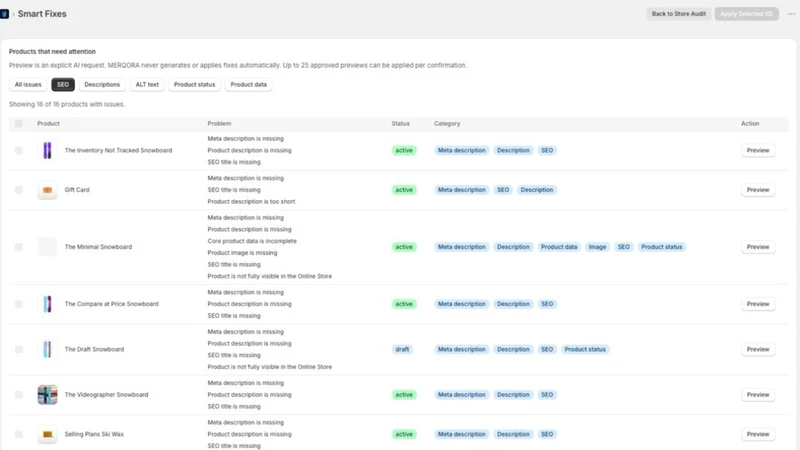This screenshot has width=800, height=450.
Task: Open the three-dot more actions menu
Action: [x=791, y=14]
